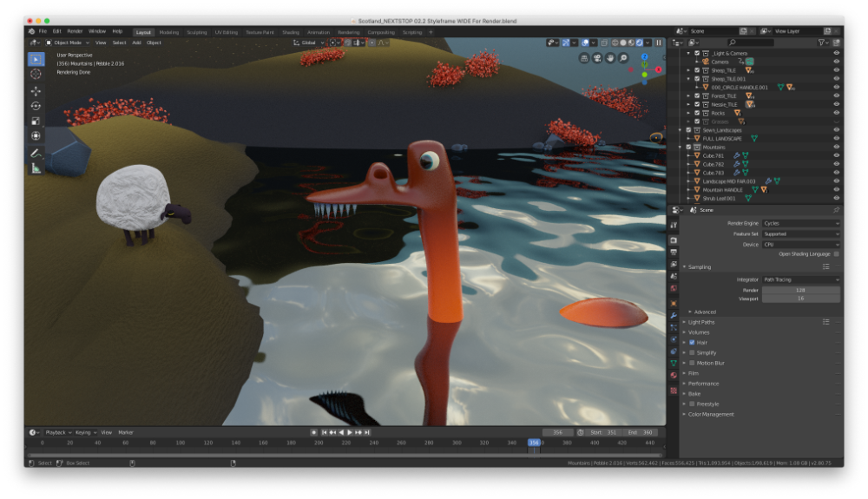This screenshot has width=868, height=499.
Task: Select the Scale tool
Action: tap(36, 121)
